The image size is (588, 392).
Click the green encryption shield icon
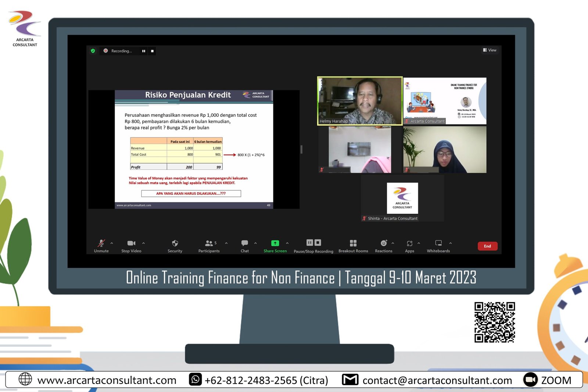point(93,51)
